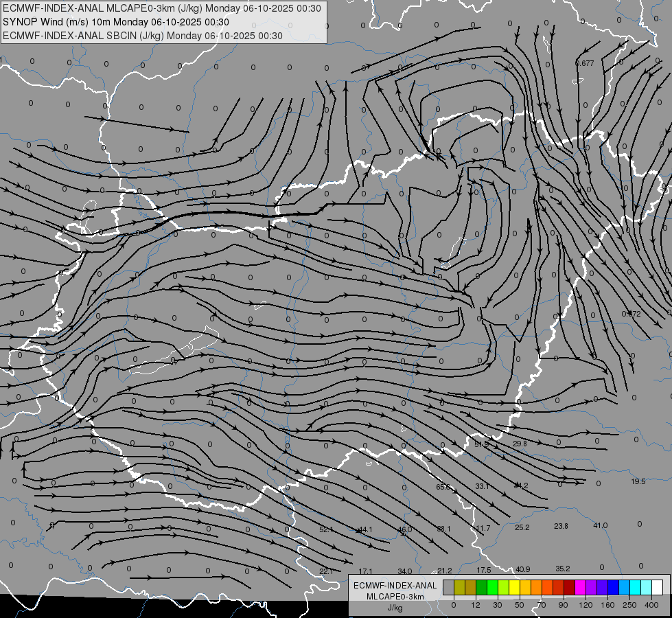This screenshot has height=618, width=672.
Task: Click the 35.2 grid value
Action: (x=563, y=569)
